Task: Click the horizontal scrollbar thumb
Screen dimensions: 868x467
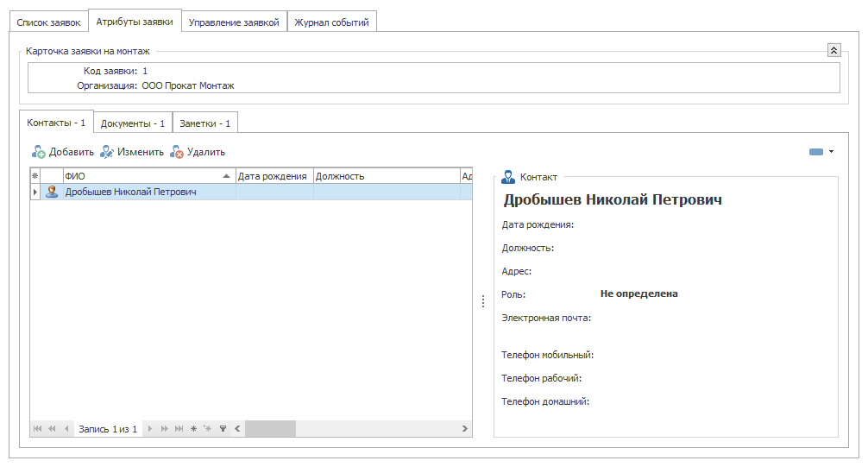Action: 270,428
